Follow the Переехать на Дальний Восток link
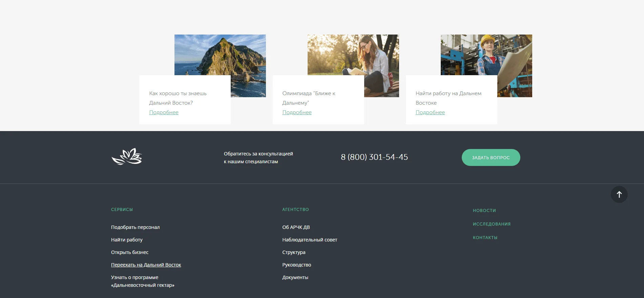Image resolution: width=644 pixels, height=298 pixels. point(146,265)
